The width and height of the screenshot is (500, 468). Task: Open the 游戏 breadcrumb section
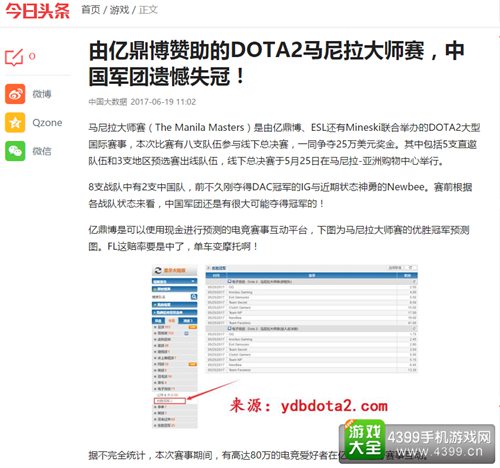click(119, 10)
